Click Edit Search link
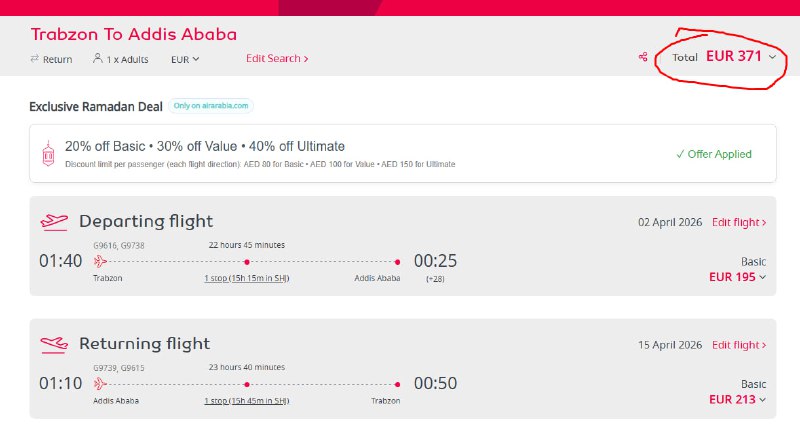The height and width of the screenshot is (441, 800). [277, 59]
